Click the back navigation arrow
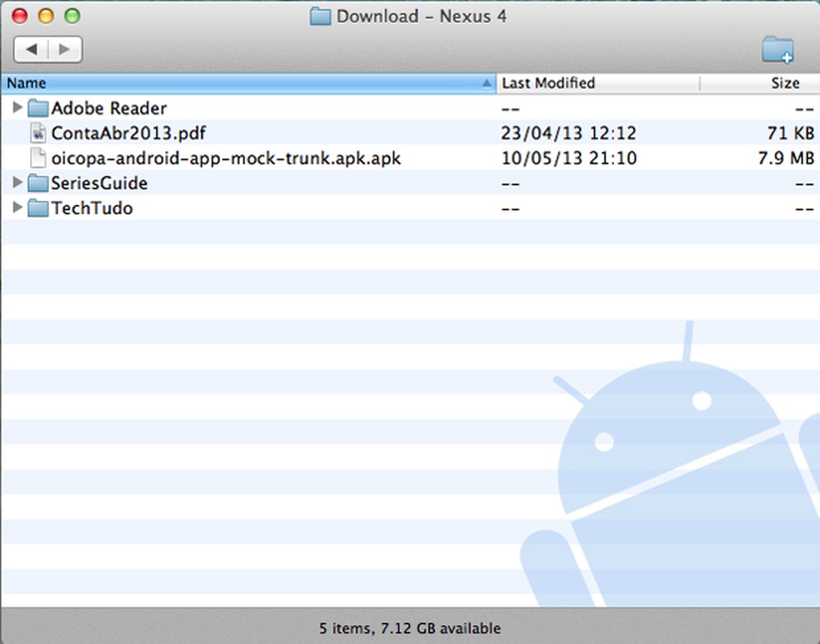This screenshot has height=644, width=820. tap(31, 50)
